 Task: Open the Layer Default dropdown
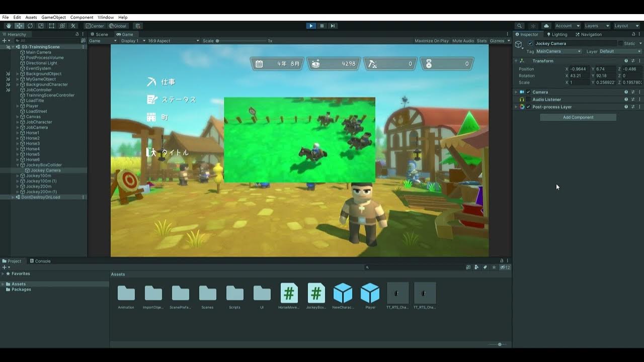[620, 51]
